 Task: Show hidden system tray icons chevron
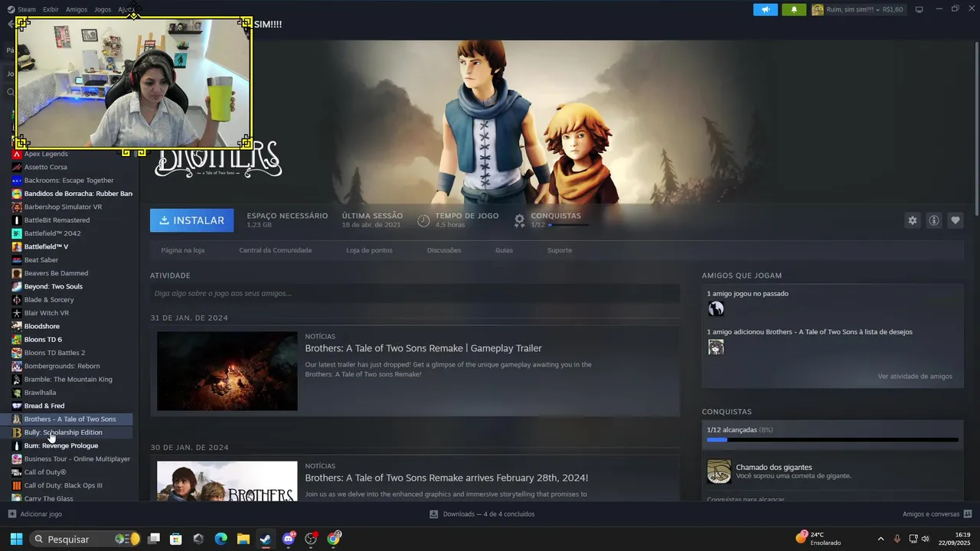(880, 539)
